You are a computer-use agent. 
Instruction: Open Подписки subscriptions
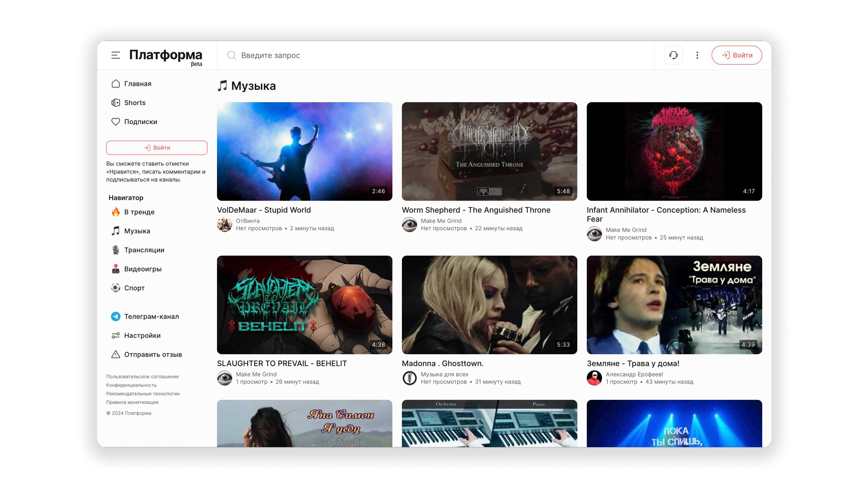point(157,122)
